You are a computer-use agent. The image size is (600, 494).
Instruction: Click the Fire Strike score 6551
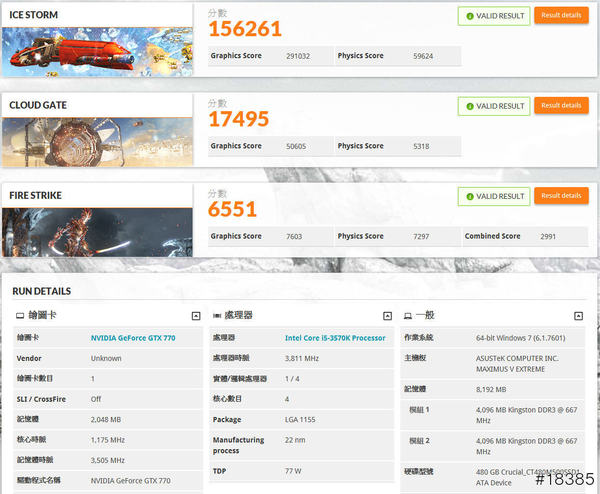pos(232,209)
